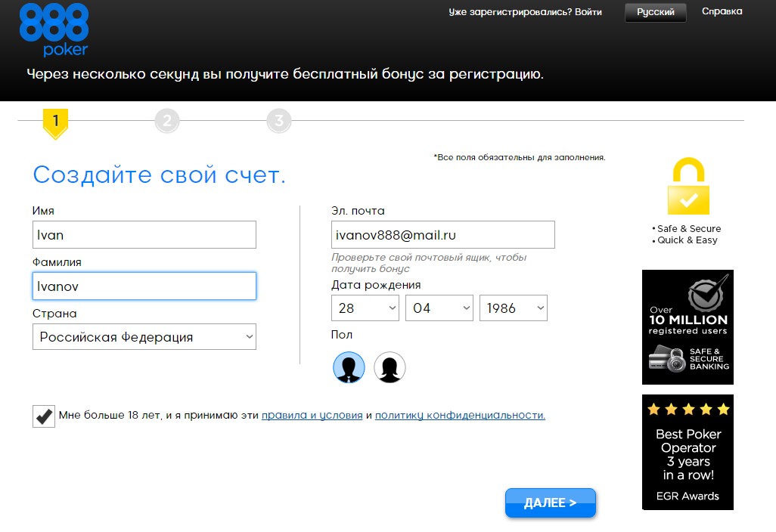Viewport: 776px width, 532px height.
Task: Click the step 2 circle indicator
Action: [166, 121]
